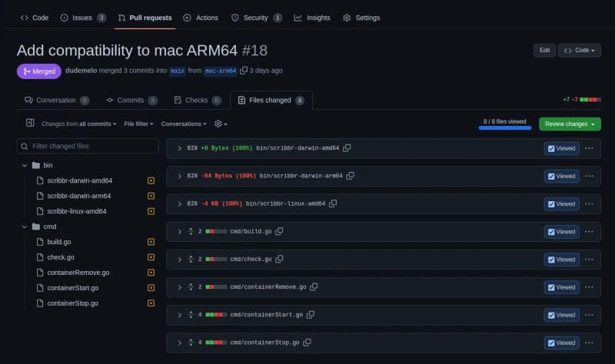Open more options for cmd/containerStart.go
Viewport: 615px width, 364px height.
coord(589,316)
